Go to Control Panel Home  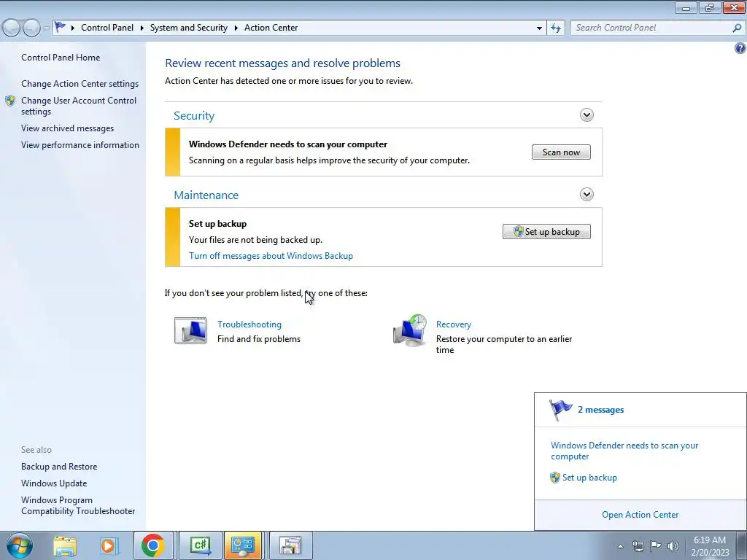point(61,58)
